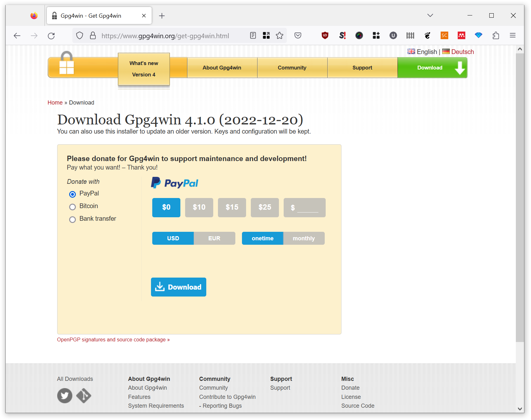This screenshot has width=531, height=420.
Task: Click the blue diamond extension icon
Action: [479, 35]
